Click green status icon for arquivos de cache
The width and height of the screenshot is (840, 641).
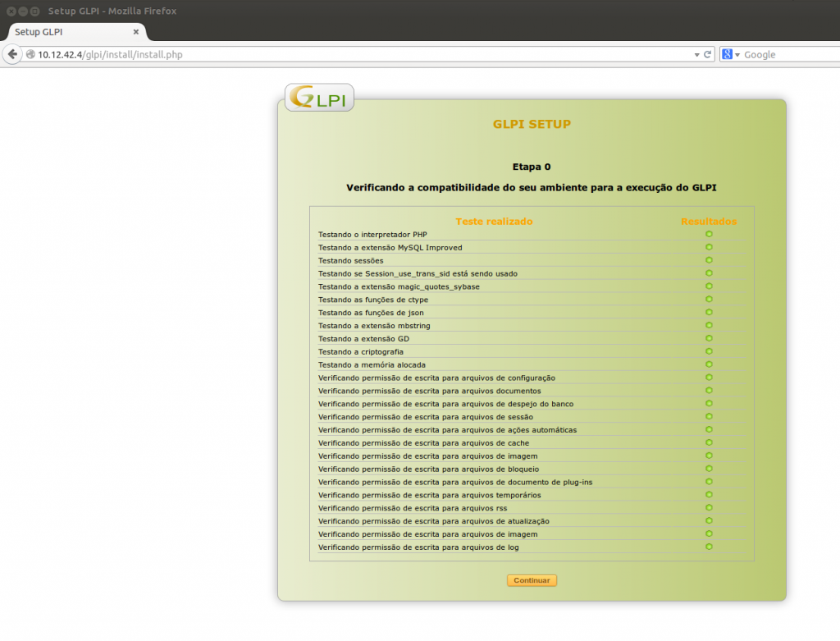pos(709,442)
